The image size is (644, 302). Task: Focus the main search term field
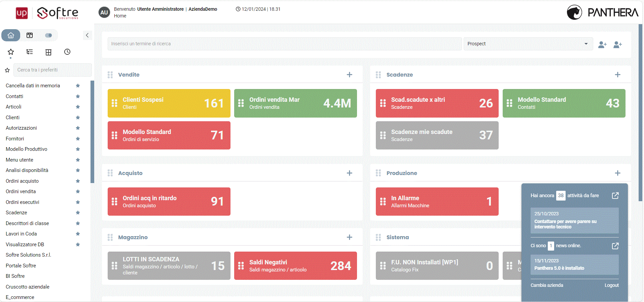point(284,44)
